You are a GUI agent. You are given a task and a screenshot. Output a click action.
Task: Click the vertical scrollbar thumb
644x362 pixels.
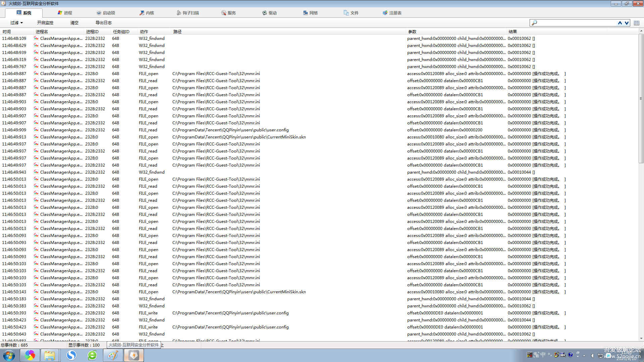click(x=641, y=98)
